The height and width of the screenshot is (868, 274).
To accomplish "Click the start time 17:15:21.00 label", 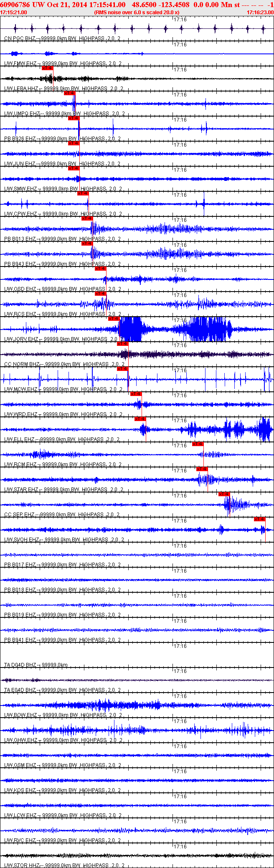I will (x=14, y=13).
